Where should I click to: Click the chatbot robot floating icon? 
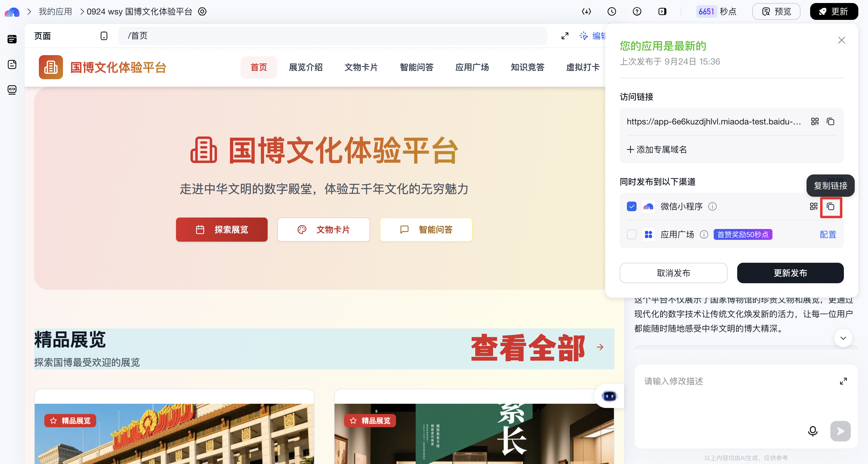click(609, 396)
